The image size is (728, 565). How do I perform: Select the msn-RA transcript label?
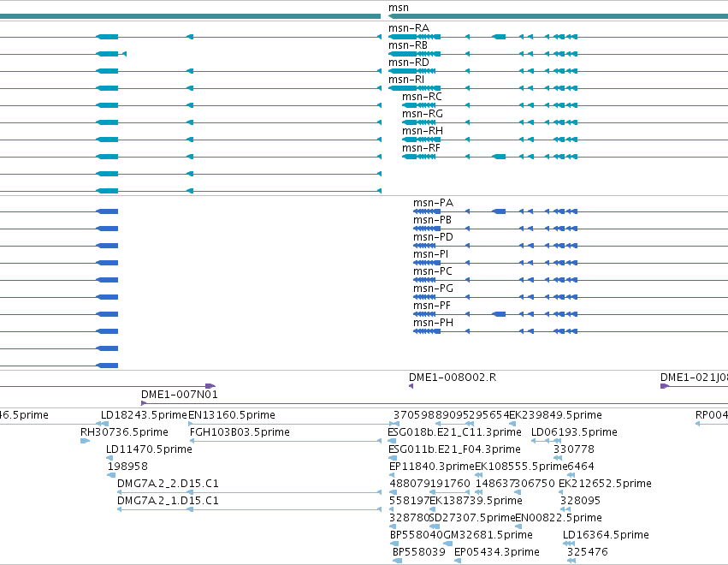point(409,28)
